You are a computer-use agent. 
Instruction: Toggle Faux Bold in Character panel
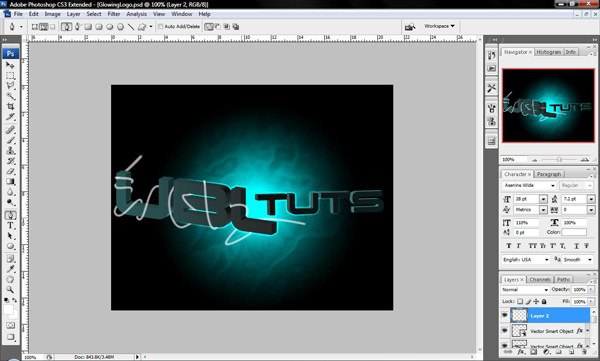point(509,246)
